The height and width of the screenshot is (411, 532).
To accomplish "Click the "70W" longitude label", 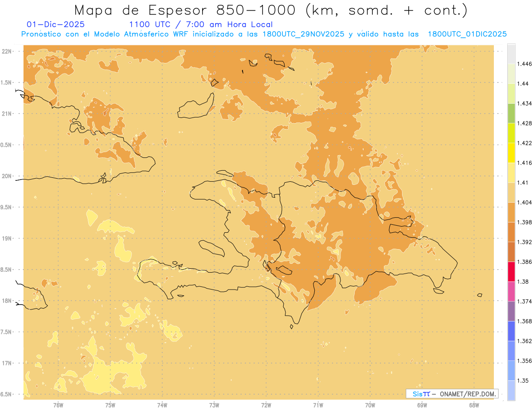I will pos(370,405).
